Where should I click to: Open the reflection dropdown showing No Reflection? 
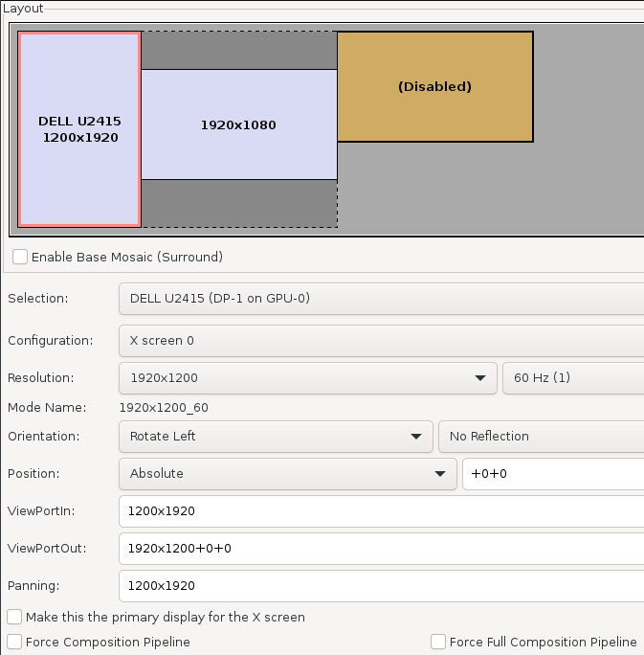pos(542,437)
